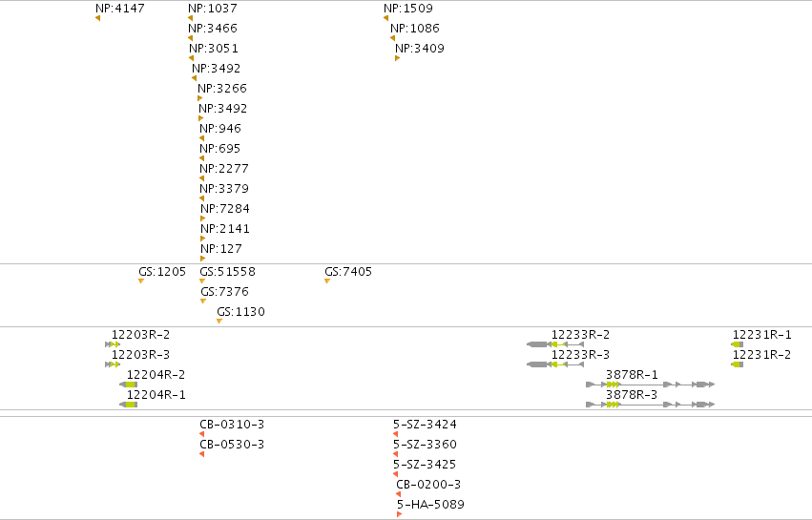Click the NP:4147 insertion marker label
This screenshot has height=520, width=812.
120,9
